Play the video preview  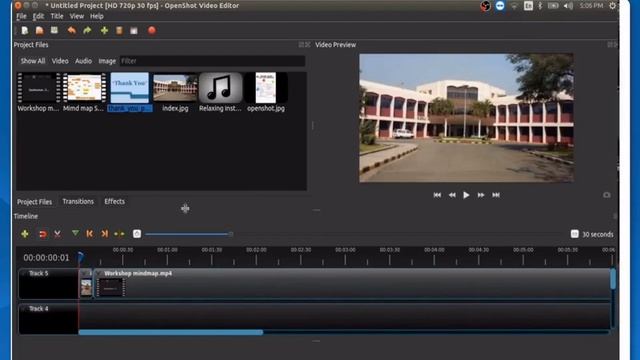point(466,195)
